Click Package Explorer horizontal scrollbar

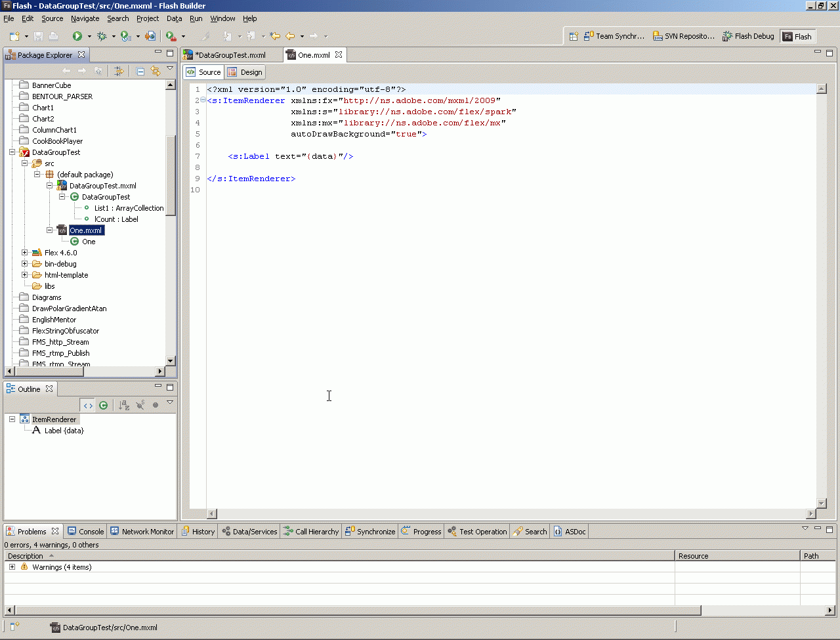(x=49, y=372)
